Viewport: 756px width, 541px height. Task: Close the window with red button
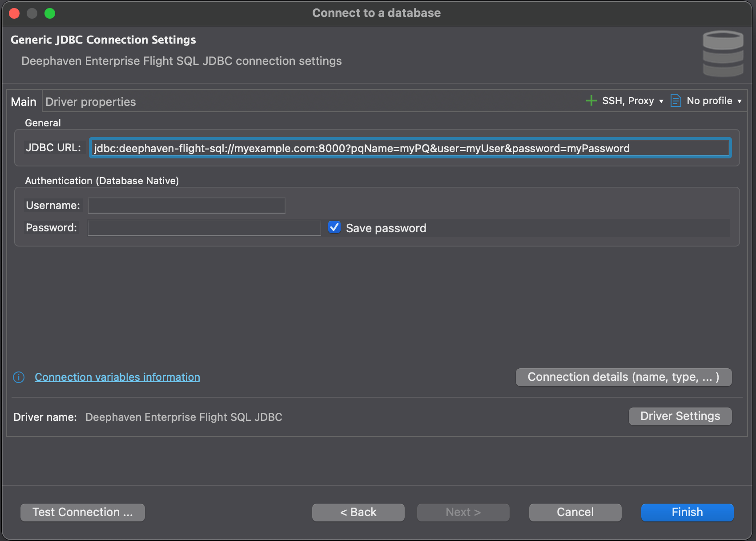click(x=14, y=13)
